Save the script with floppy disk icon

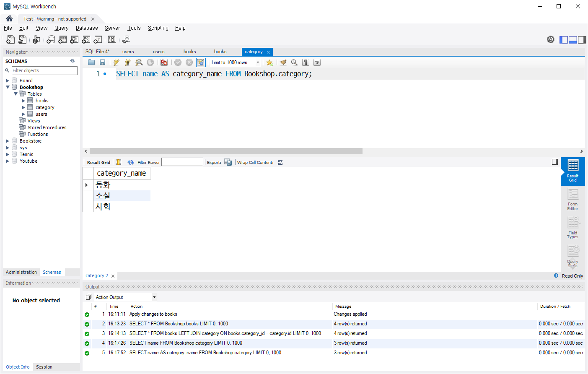102,62
